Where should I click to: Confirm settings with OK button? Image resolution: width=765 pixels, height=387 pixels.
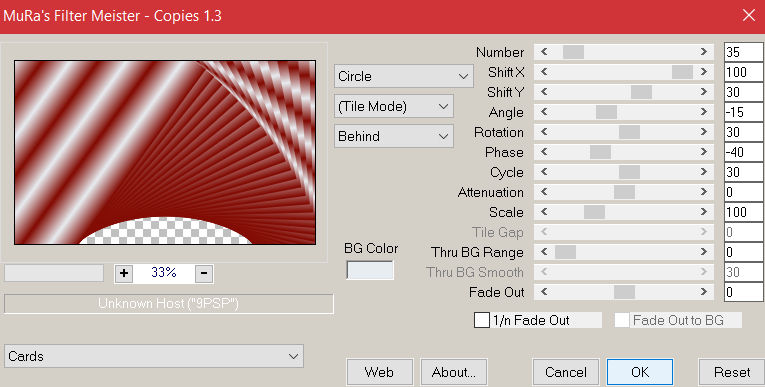(640, 372)
